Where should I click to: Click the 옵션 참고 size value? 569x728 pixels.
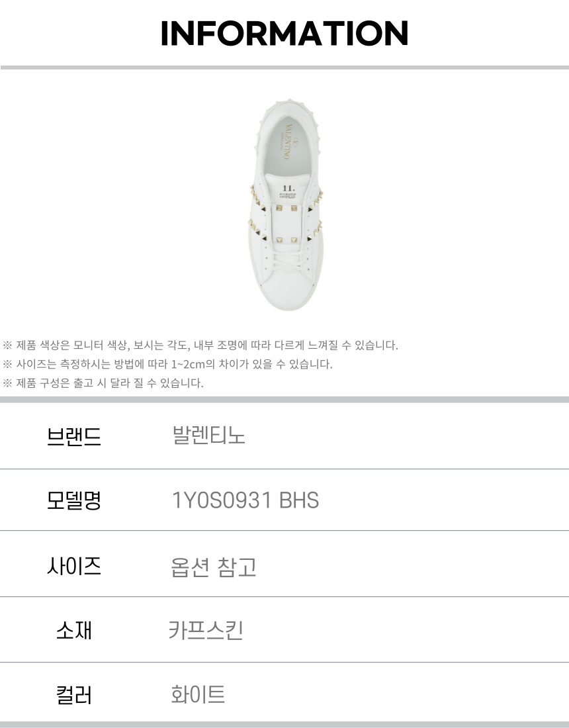[213, 567]
